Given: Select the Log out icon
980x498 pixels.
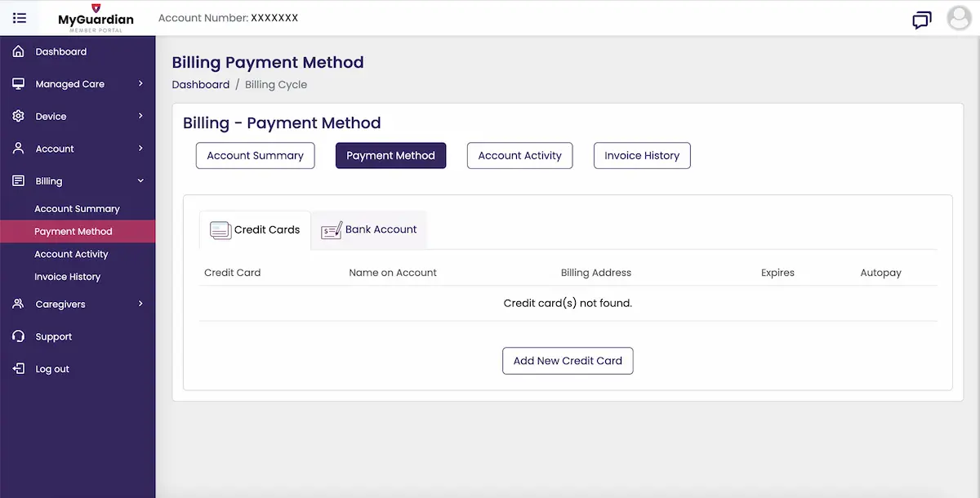Looking at the screenshot, I should (18, 368).
